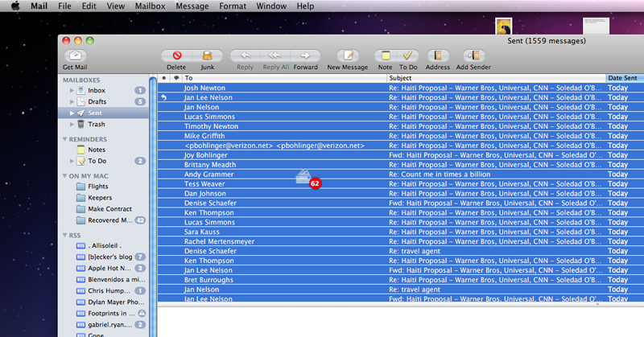This screenshot has height=337, width=644.
Task: Create a new Note
Action: (x=386, y=55)
